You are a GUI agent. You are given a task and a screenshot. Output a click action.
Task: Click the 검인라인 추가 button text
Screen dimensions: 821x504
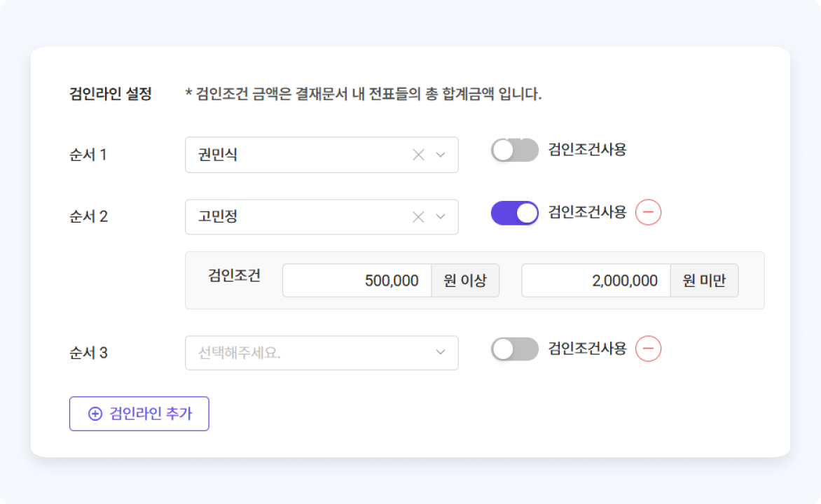coord(151,414)
